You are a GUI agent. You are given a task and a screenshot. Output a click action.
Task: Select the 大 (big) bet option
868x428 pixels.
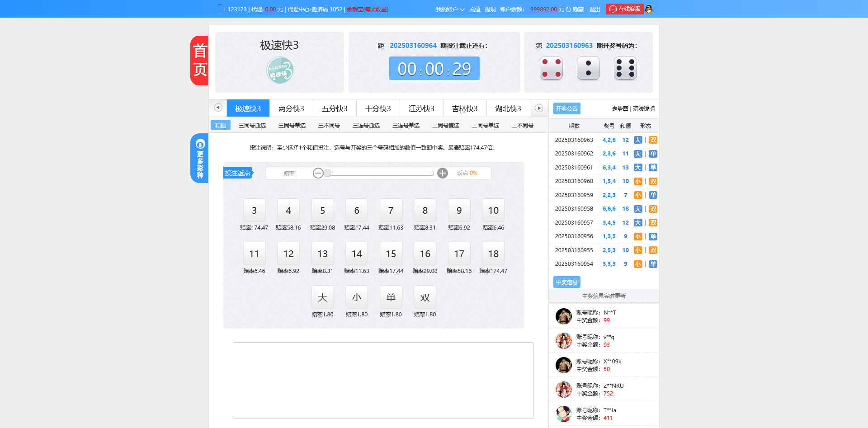pyautogui.click(x=322, y=297)
